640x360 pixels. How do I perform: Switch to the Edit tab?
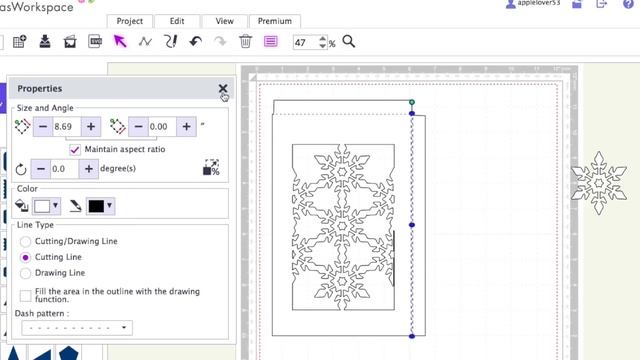[x=177, y=21]
